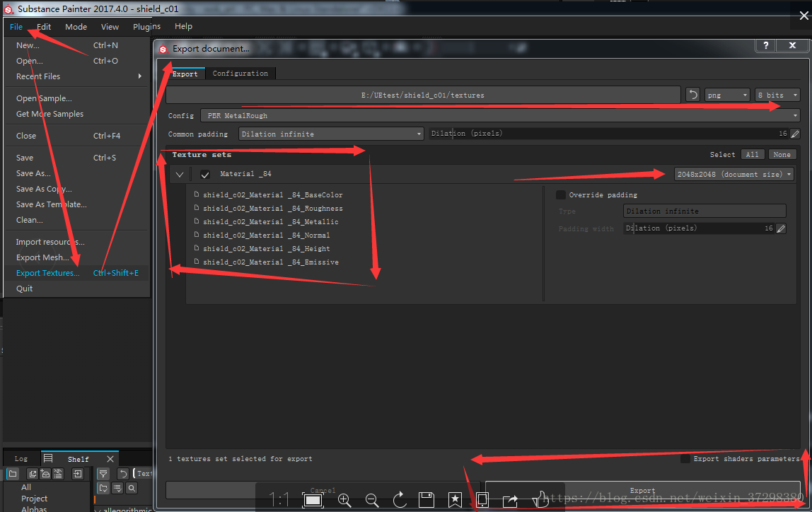Collapse the Material _84 texture list chevron
This screenshot has height=512, width=812.
(x=180, y=175)
